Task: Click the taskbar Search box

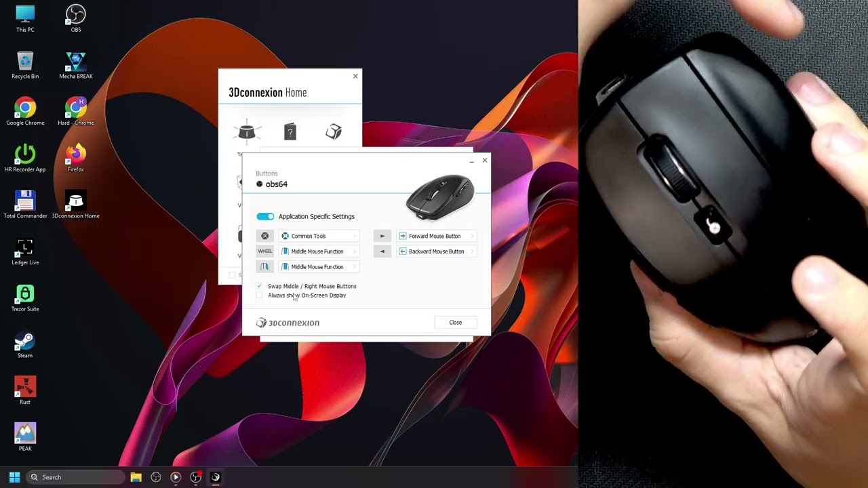Action: click(75, 477)
